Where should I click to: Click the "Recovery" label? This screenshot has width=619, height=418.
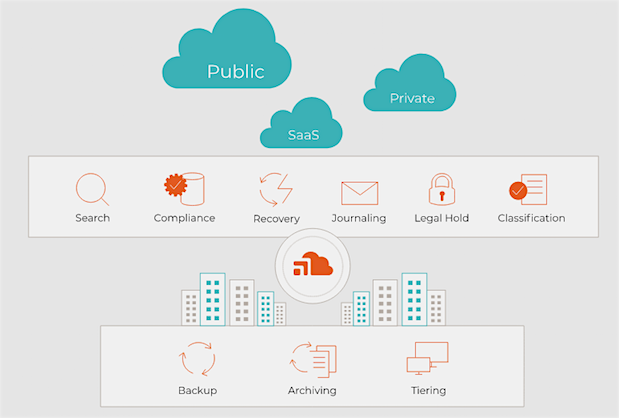pyautogui.click(x=276, y=219)
